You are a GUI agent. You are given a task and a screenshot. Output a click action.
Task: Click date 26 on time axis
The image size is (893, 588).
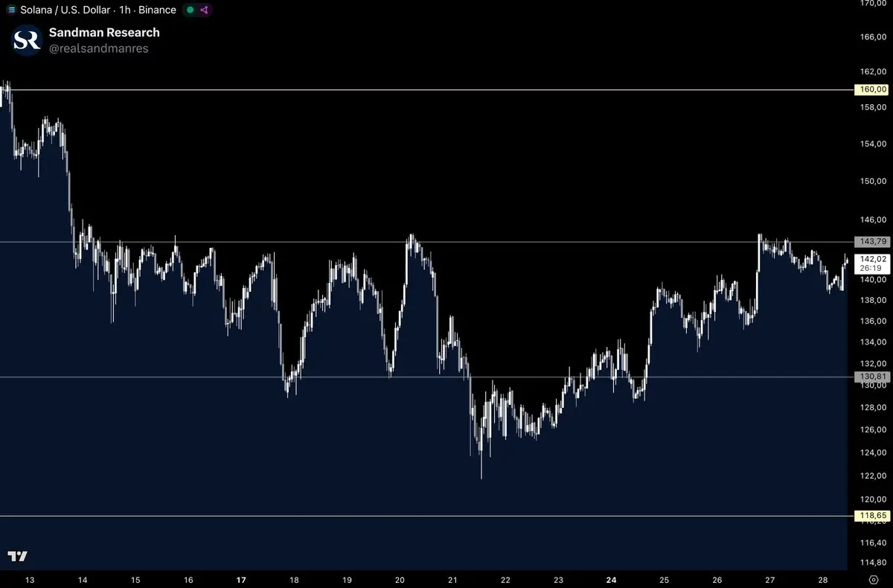pos(717,580)
